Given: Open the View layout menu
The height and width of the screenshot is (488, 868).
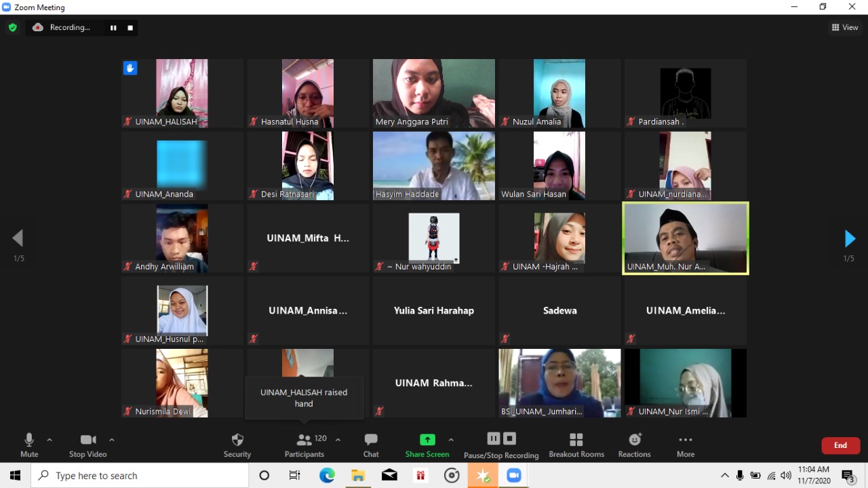Looking at the screenshot, I should [x=844, y=27].
